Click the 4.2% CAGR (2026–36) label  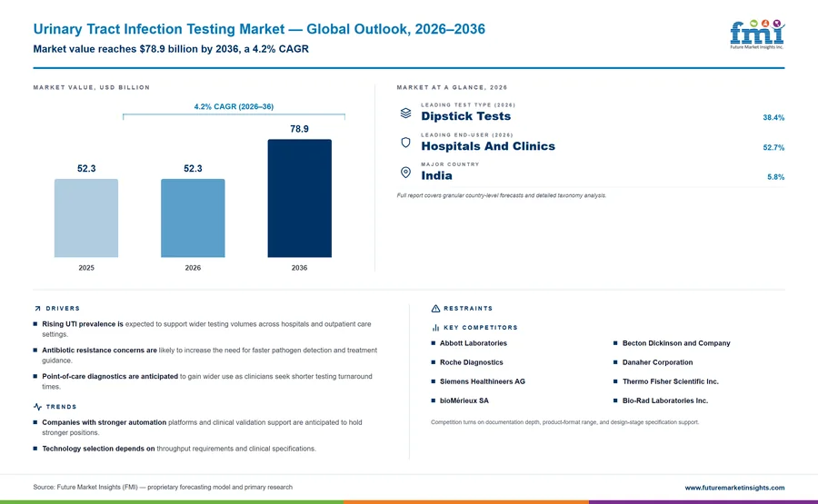(x=234, y=106)
